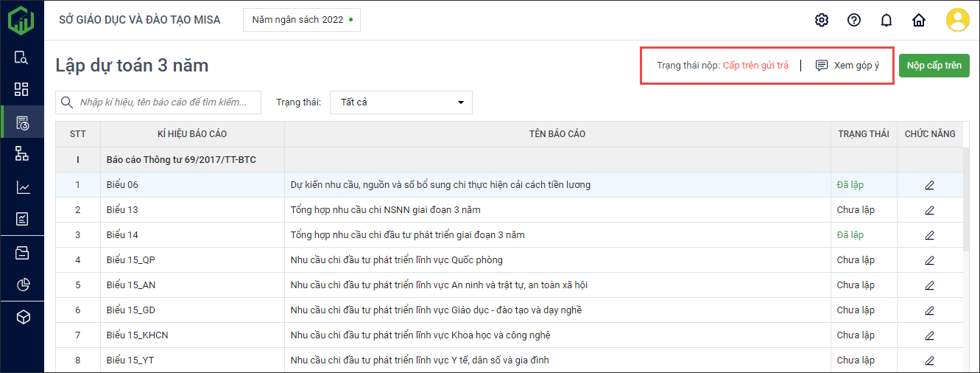Go to the home page icon
980x373 pixels.
pyautogui.click(x=919, y=20)
